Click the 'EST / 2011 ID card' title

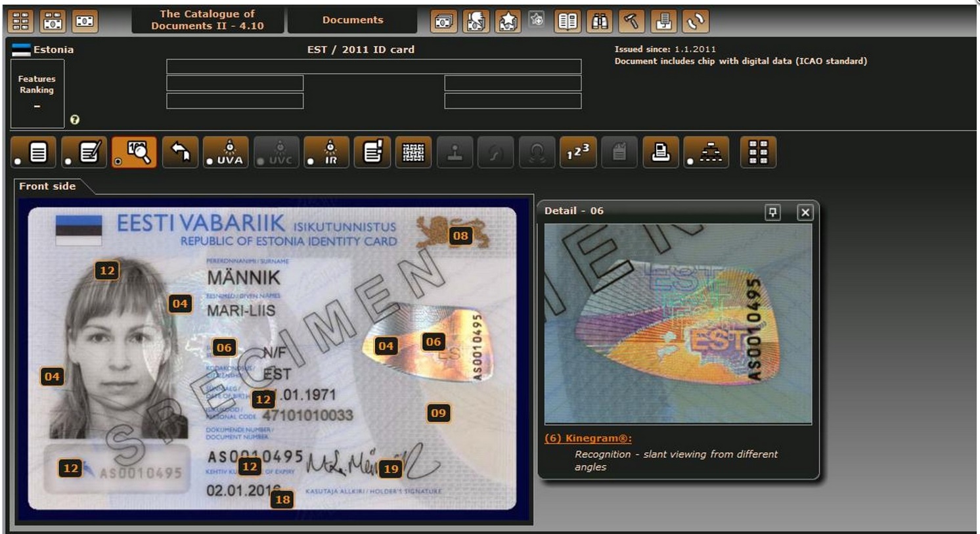[x=361, y=49]
